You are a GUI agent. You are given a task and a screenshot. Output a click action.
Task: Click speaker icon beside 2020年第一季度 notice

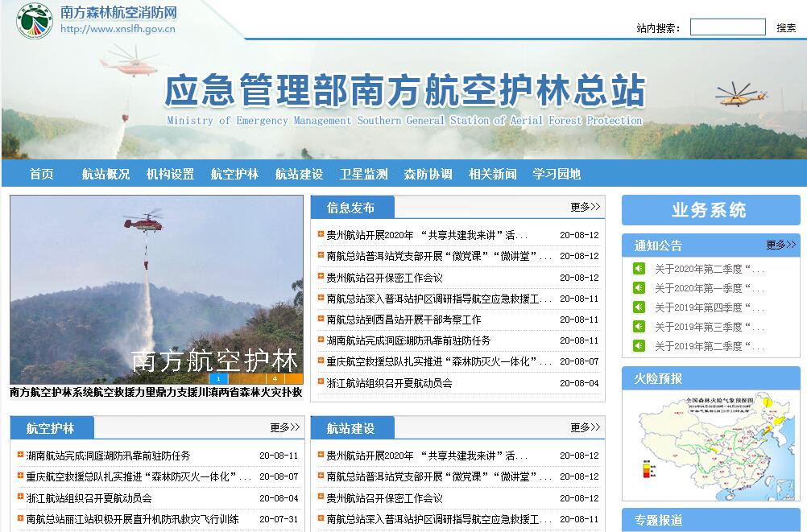(639, 287)
